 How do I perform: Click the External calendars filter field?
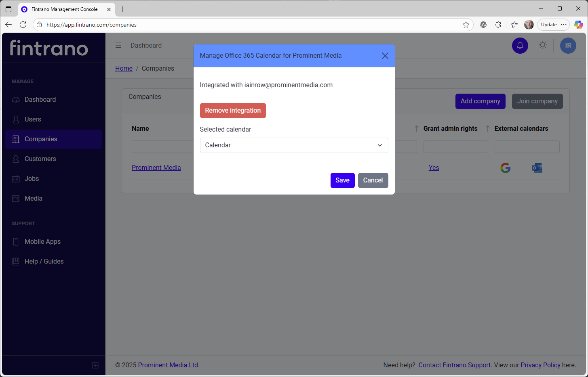pos(527,147)
